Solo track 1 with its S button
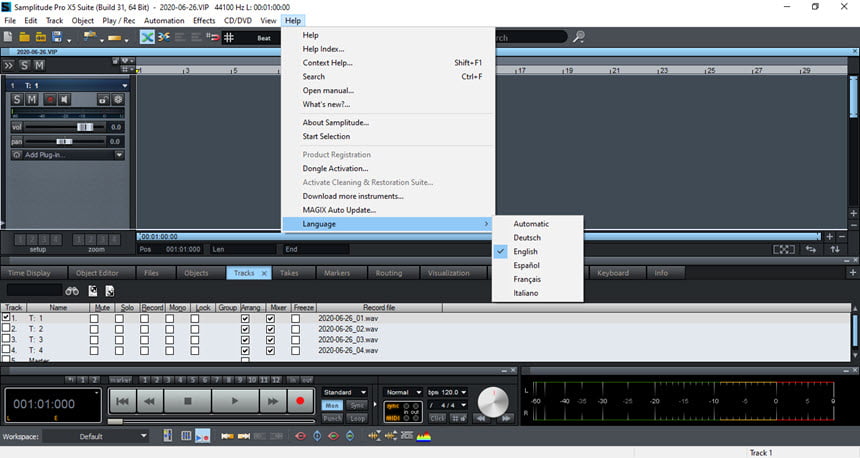Viewport: 860px width, 458px height. 17,99
